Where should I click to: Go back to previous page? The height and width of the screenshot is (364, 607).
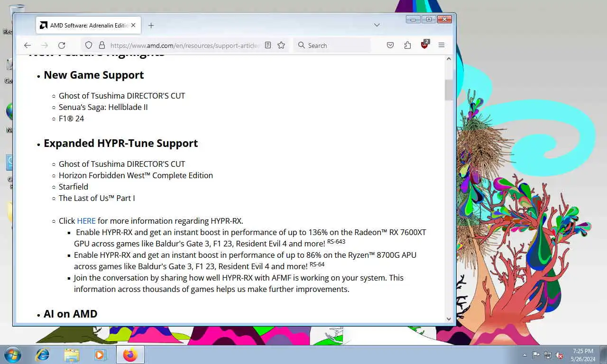pos(28,45)
